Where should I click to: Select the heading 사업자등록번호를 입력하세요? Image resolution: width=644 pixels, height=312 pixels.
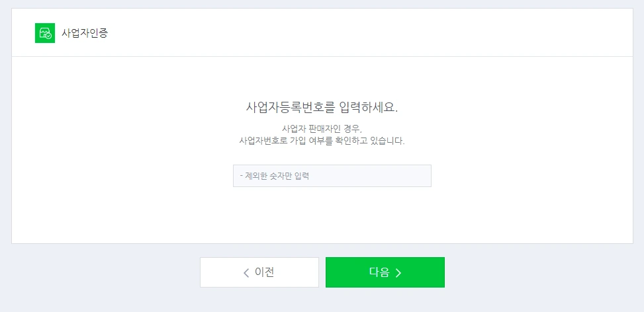pos(322,108)
